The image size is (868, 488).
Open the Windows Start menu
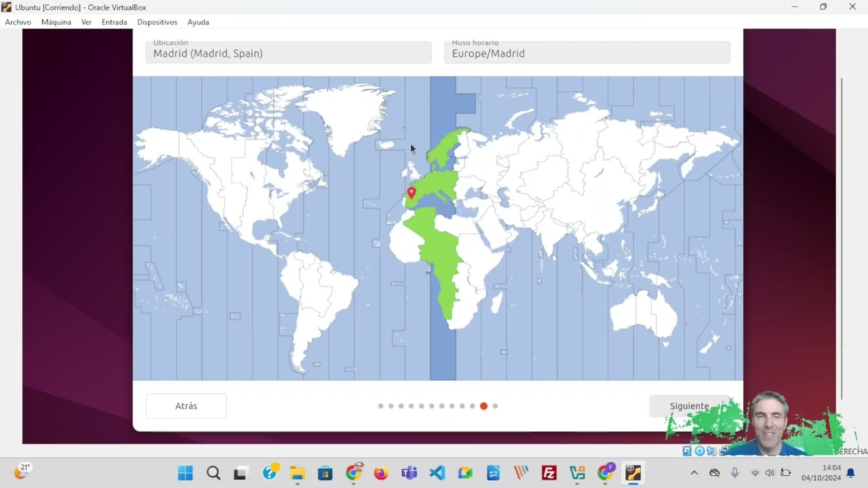(x=185, y=473)
